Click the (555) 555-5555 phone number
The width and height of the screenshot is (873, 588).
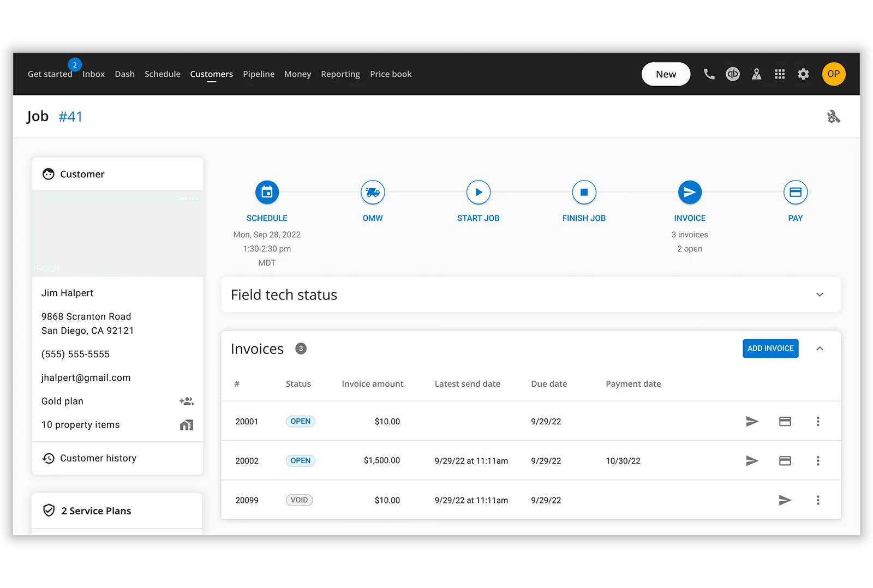(75, 354)
